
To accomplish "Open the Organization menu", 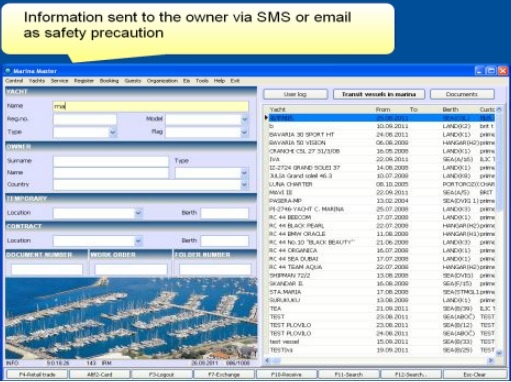I will 162,81.
